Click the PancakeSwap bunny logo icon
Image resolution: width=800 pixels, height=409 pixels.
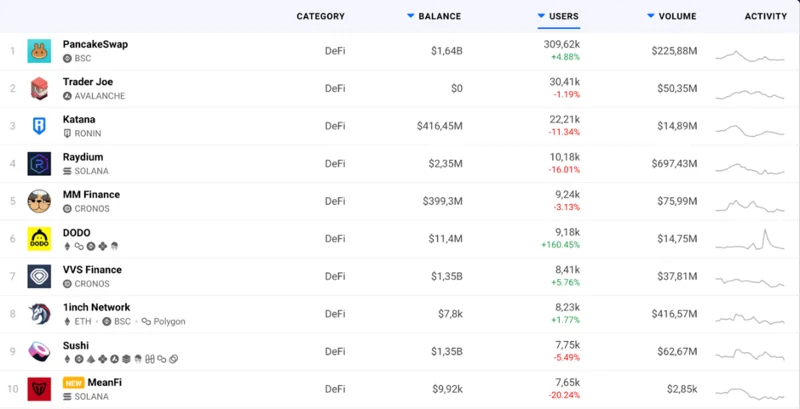pos(39,51)
